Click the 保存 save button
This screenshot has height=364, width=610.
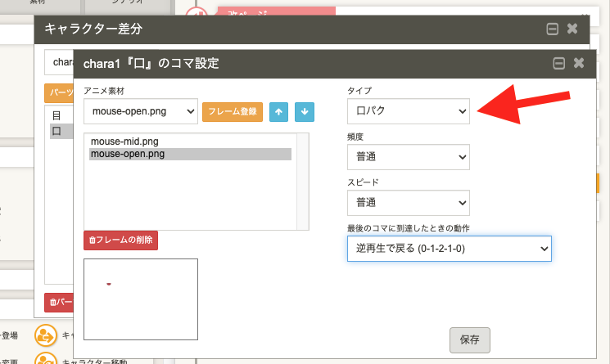pos(470,339)
